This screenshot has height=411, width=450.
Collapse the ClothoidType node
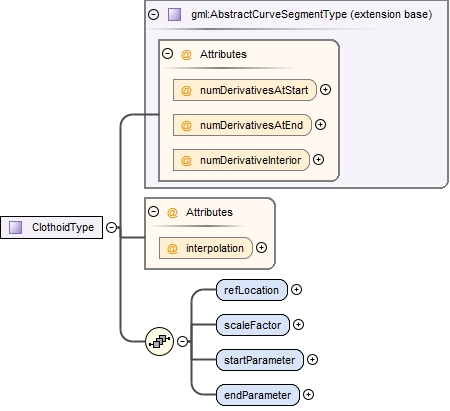[x=111, y=227]
